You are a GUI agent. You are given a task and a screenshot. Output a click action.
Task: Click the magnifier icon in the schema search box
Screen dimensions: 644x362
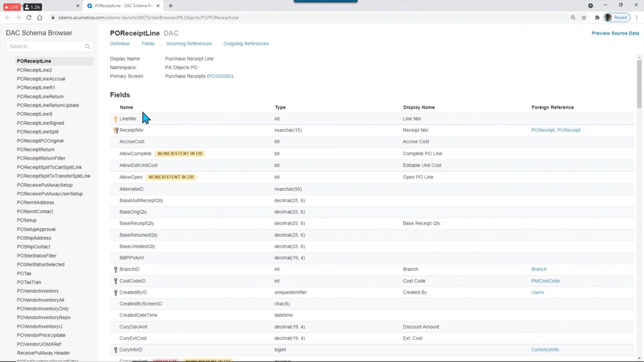[x=87, y=46]
